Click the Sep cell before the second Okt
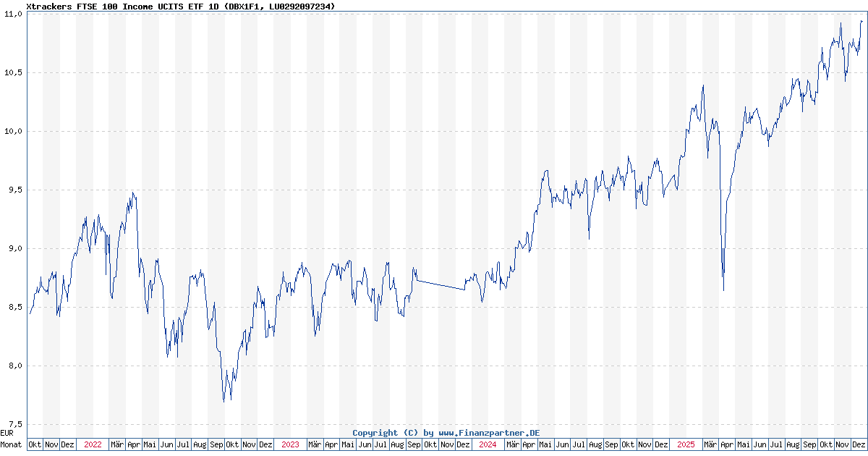 coord(218,445)
